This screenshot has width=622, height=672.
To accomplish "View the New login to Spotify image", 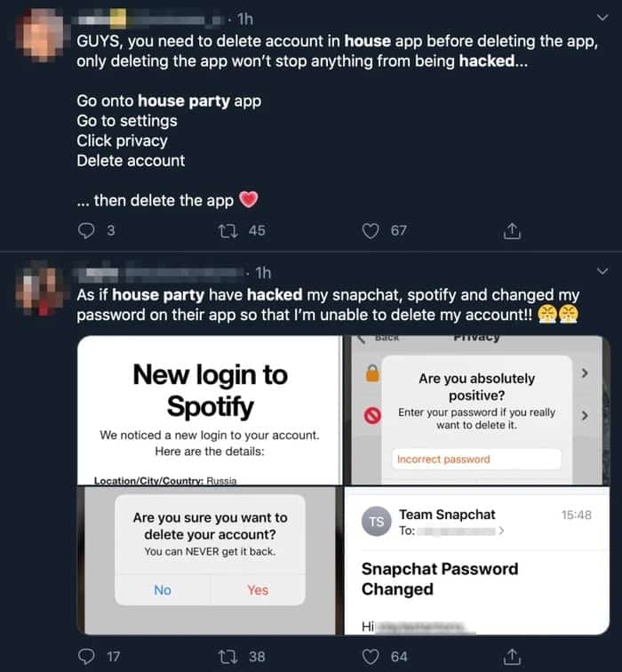I will tap(210, 410).
